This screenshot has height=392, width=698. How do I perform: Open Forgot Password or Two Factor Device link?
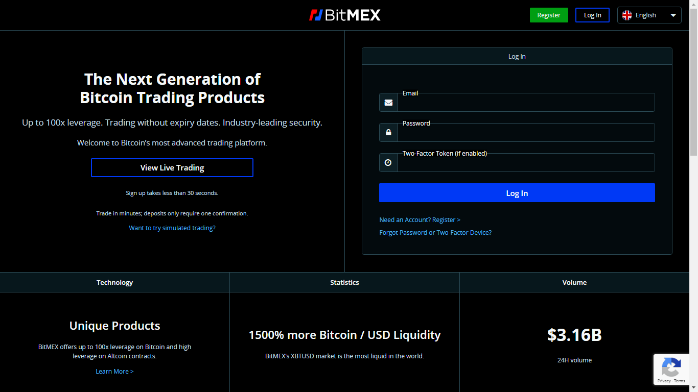pyautogui.click(x=435, y=233)
